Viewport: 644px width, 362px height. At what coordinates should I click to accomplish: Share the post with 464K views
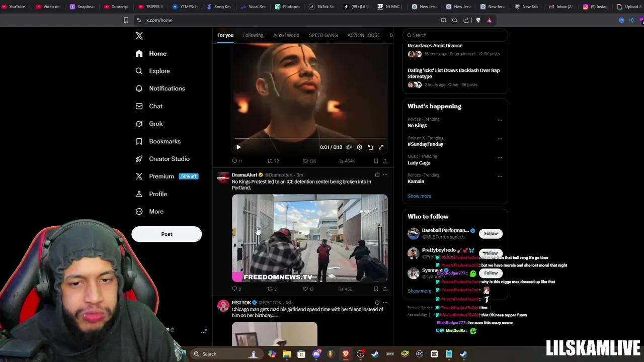(x=385, y=161)
